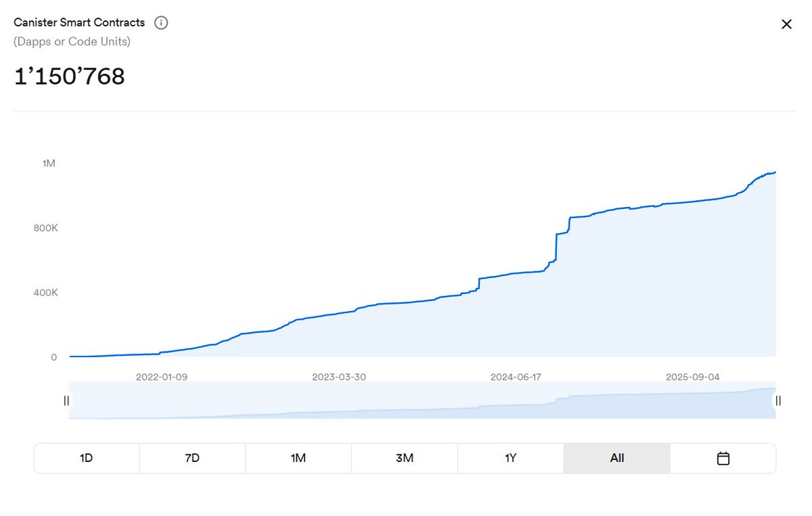The width and height of the screenshot is (812, 516).
Task: Click the Canister Smart Contracts title
Action: (79, 22)
